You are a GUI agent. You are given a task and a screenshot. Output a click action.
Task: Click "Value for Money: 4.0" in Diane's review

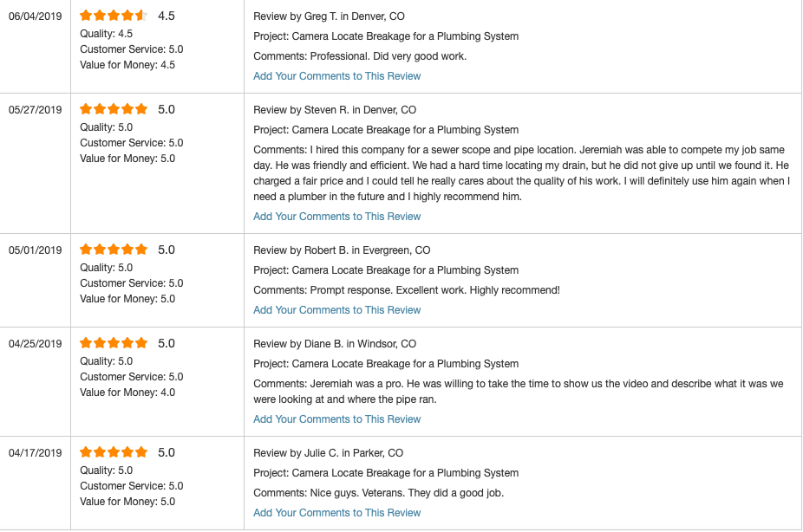127,393
